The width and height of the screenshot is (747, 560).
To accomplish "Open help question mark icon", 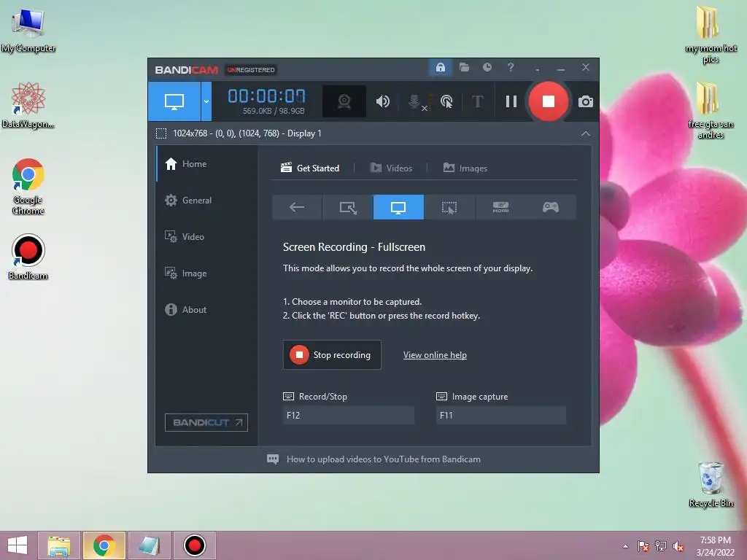I will coord(510,67).
